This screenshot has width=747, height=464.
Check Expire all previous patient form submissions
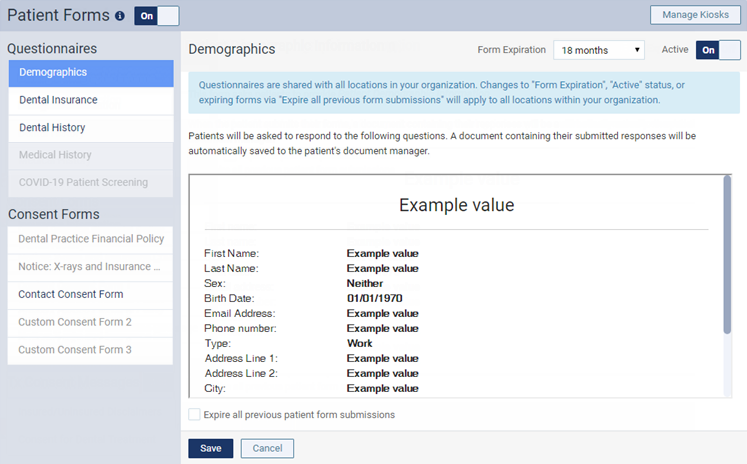click(x=194, y=414)
